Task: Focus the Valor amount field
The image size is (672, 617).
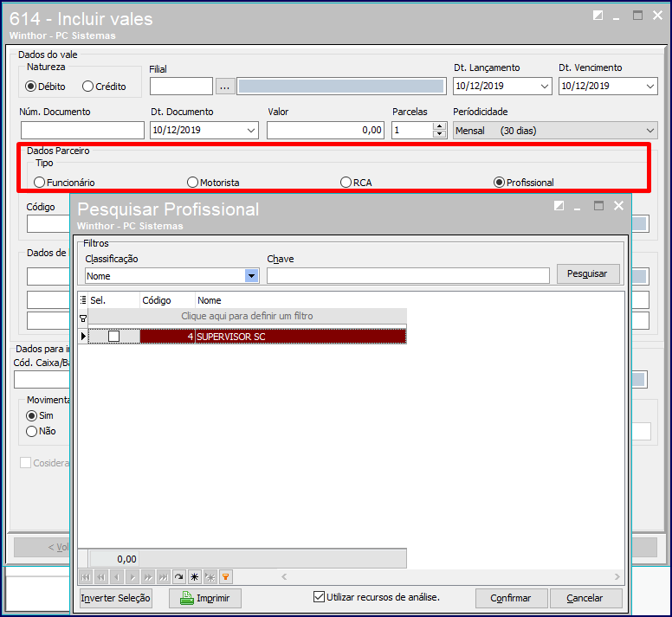Action: (x=326, y=130)
